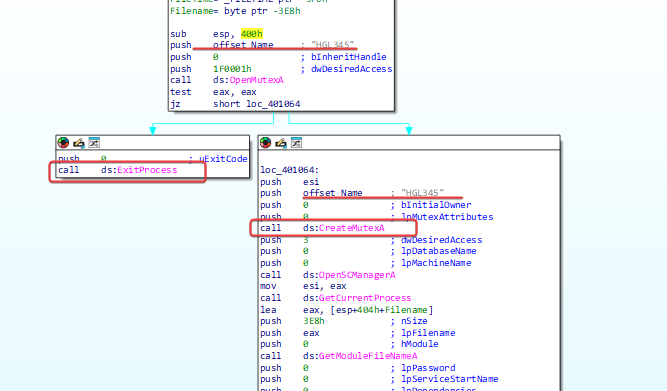
Task: Click the Filename variable in the lea instruction
Action: [406, 310]
